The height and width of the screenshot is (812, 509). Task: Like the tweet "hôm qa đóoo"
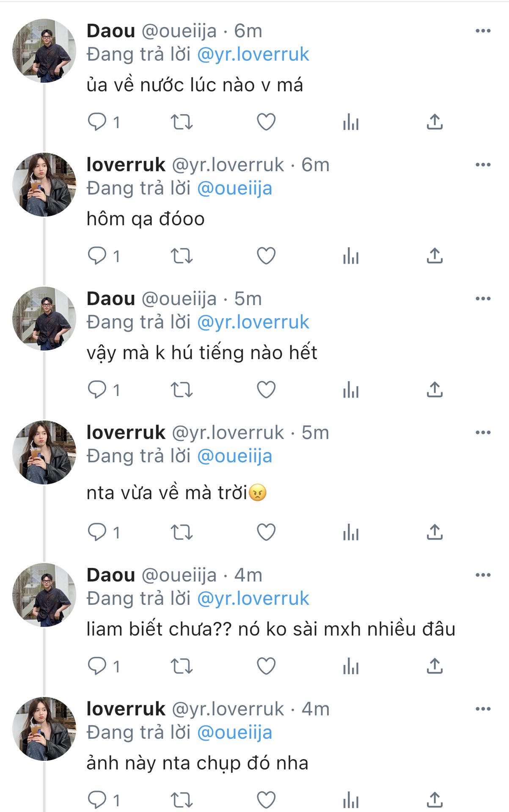coord(266,256)
